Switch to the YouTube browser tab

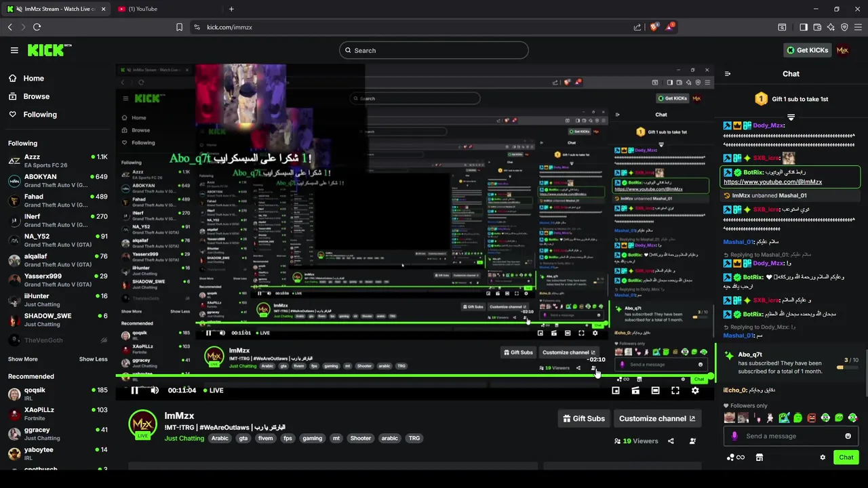[x=166, y=9]
